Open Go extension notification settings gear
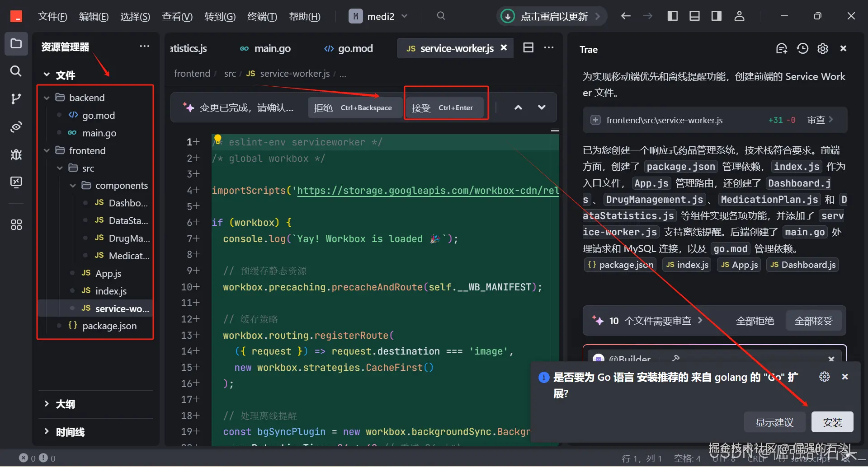 [825, 377]
